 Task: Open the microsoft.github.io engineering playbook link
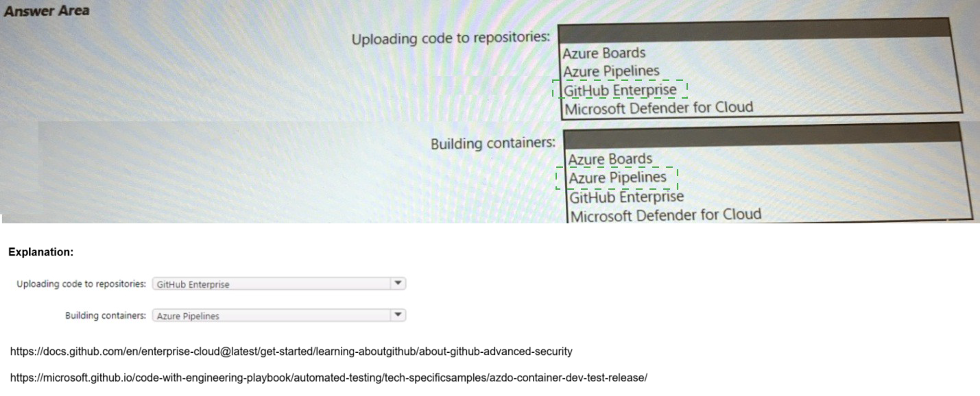tap(328, 378)
